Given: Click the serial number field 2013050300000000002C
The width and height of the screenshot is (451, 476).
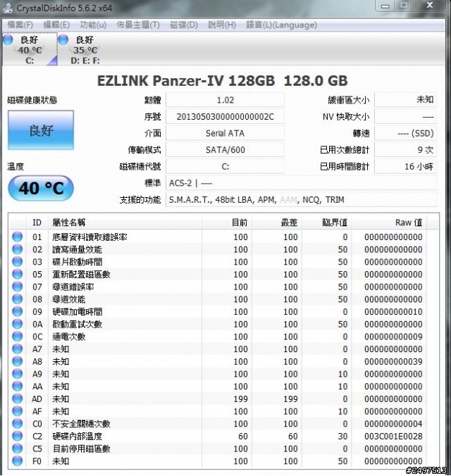Looking at the screenshot, I should (x=225, y=117).
